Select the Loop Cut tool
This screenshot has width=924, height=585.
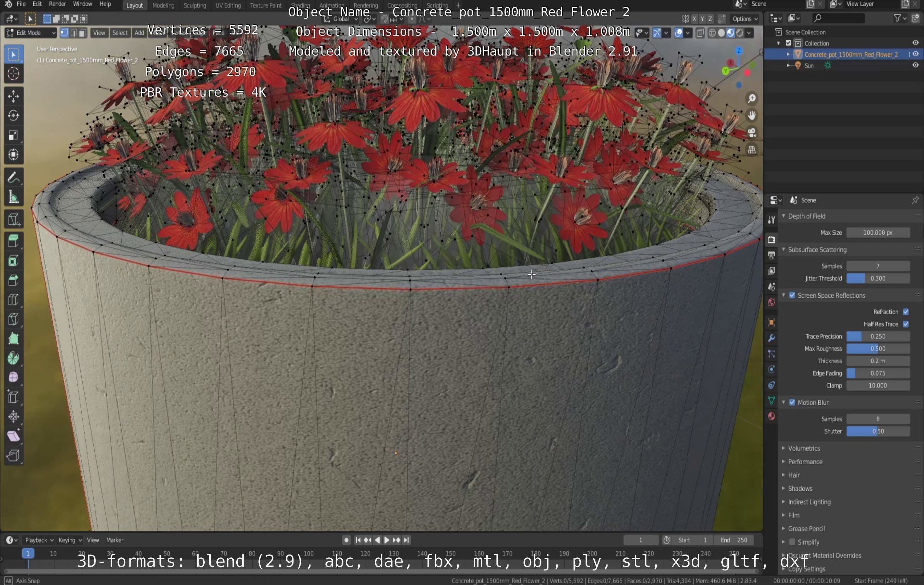pyautogui.click(x=13, y=300)
